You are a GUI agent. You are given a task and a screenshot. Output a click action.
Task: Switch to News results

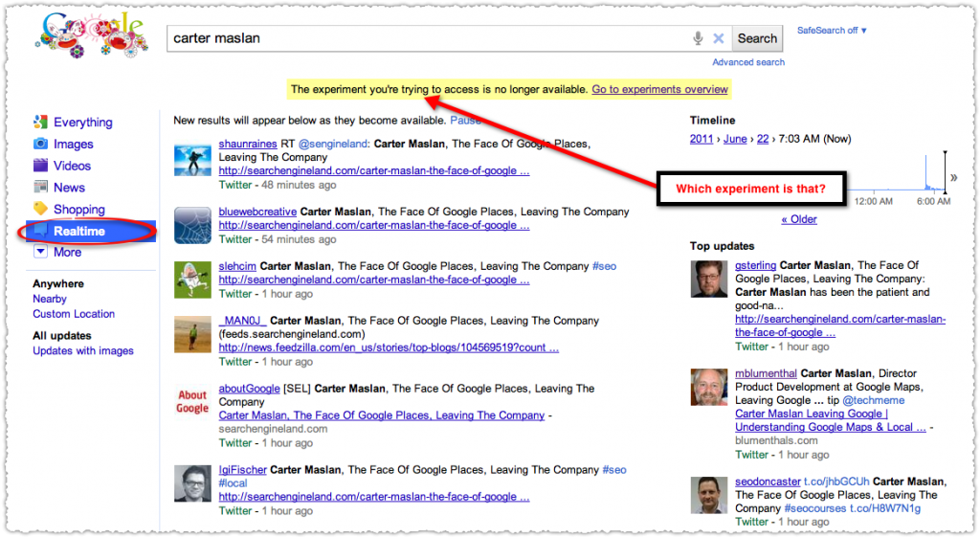[x=69, y=188]
